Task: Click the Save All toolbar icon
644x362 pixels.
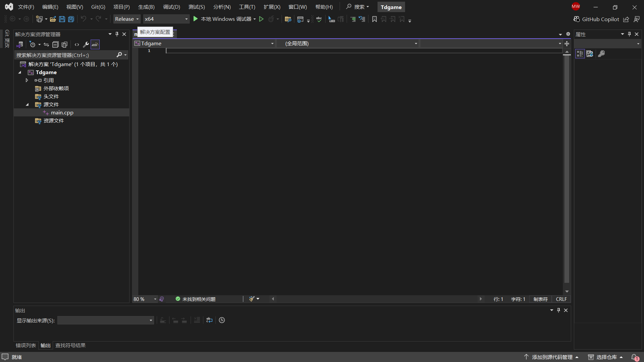Action: point(71,19)
